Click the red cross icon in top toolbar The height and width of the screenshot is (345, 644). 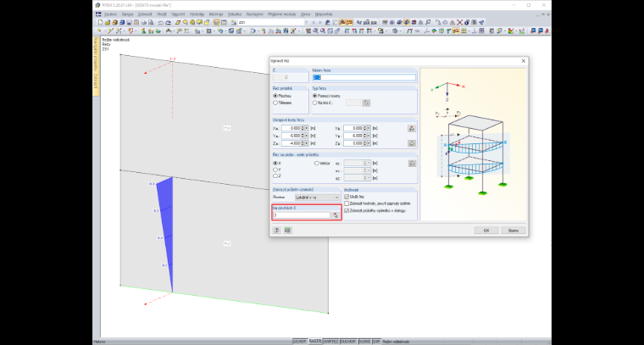click(460, 22)
